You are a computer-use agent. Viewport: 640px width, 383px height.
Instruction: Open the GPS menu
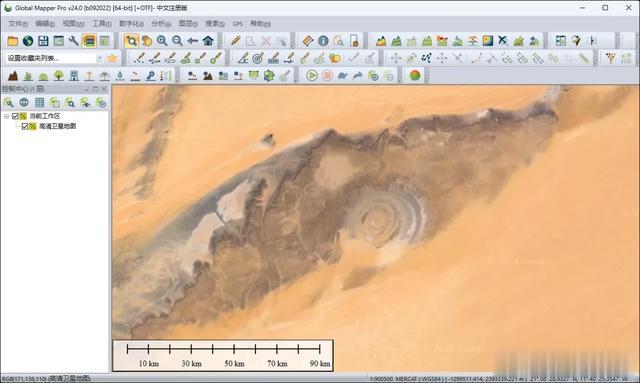coord(238,24)
